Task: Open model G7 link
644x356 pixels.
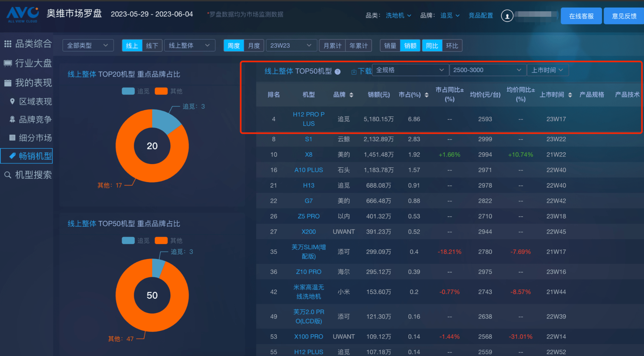Action: click(x=309, y=201)
